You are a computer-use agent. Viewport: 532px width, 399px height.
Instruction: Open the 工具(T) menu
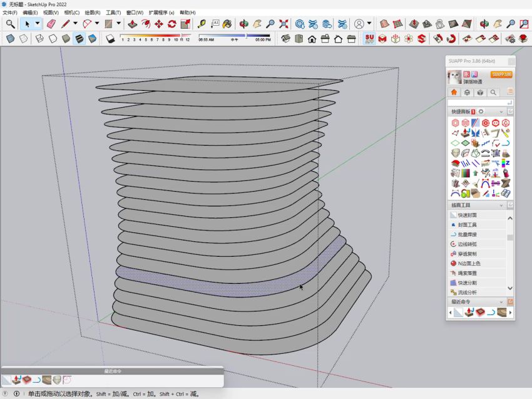pyautogui.click(x=113, y=13)
